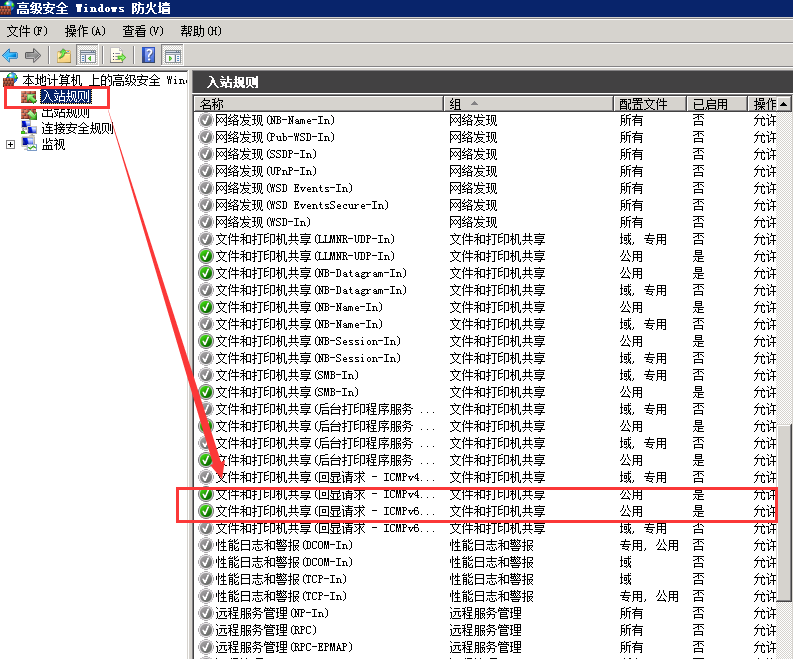Click the vertical scrollbar up arrow
The width and height of the screenshot is (793, 659).
(x=784, y=104)
